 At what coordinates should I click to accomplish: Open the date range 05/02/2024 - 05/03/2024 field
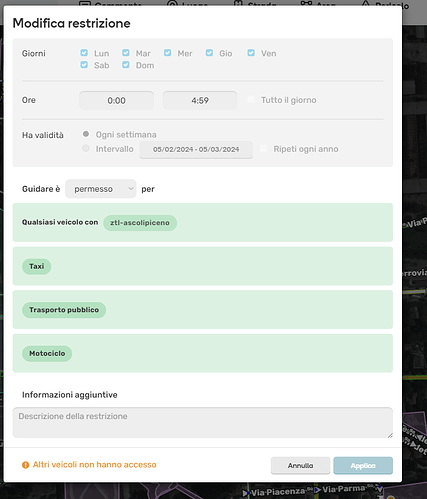pyautogui.click(x=196, y=149)
